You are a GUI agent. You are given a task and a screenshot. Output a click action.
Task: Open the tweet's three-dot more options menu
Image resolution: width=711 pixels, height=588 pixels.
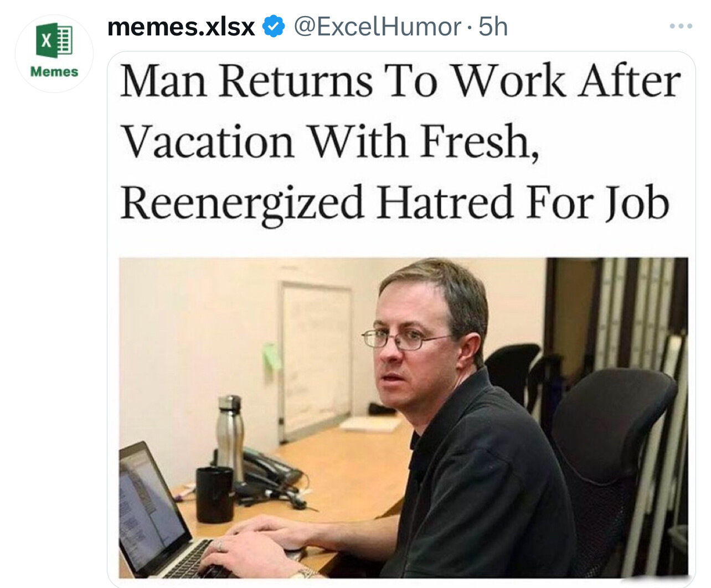(x=681, y=26)
